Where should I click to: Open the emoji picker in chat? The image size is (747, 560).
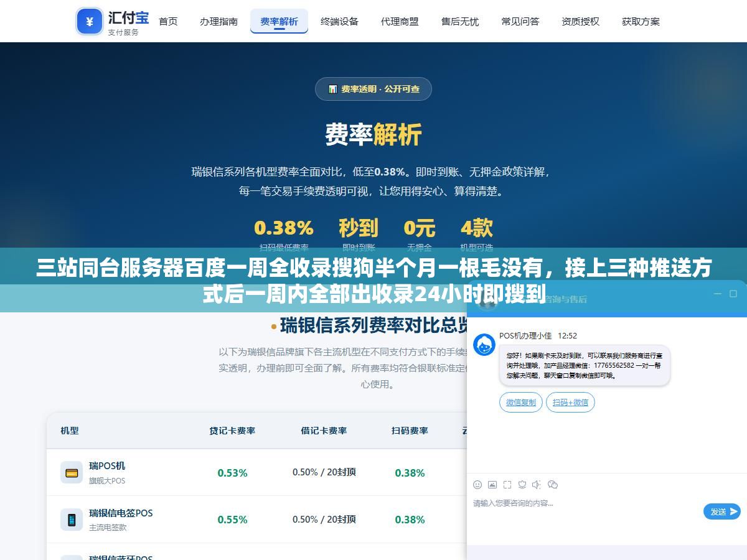[x=477, y=484]
